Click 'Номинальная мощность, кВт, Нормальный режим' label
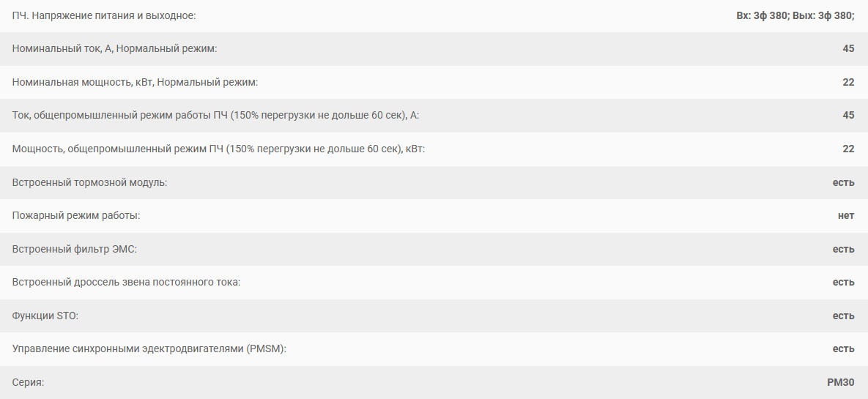The height and width of the screenshot is (399, 868). (135, 82)
